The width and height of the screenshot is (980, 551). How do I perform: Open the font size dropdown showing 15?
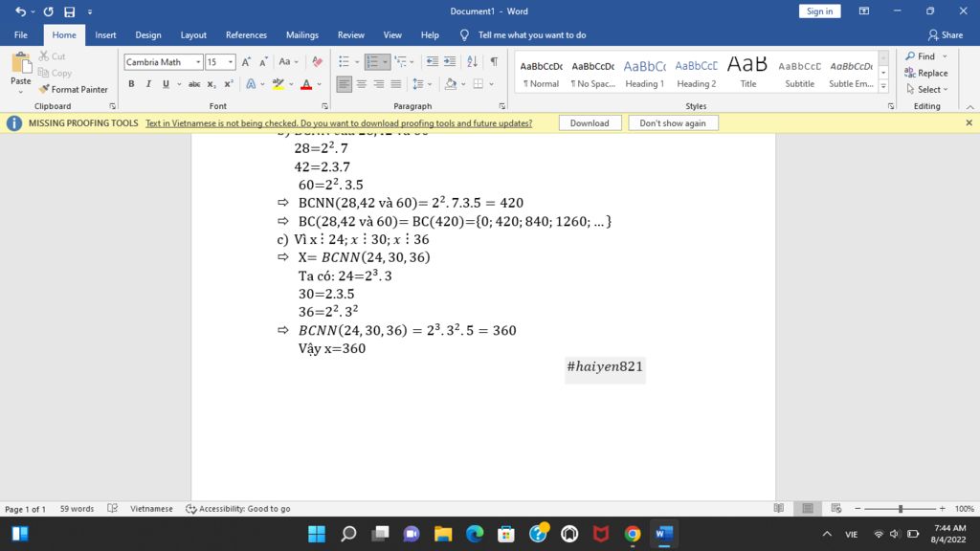(231, 62)
